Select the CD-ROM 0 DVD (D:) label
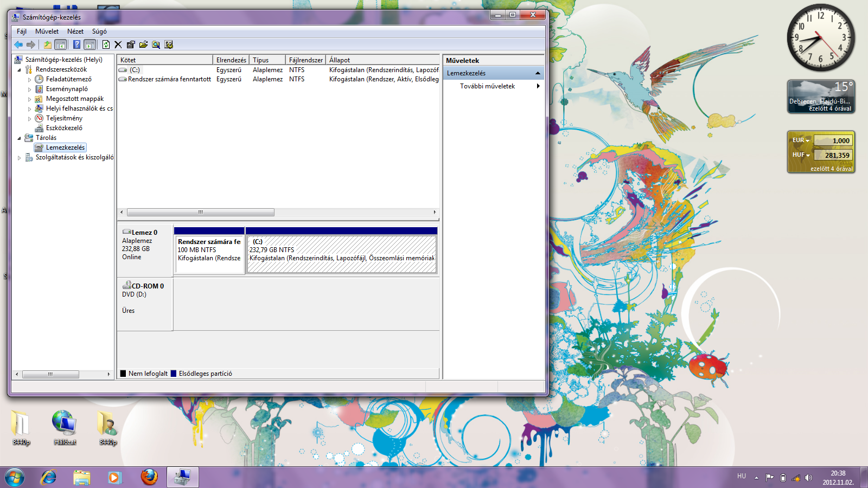 tap(145, 304)
